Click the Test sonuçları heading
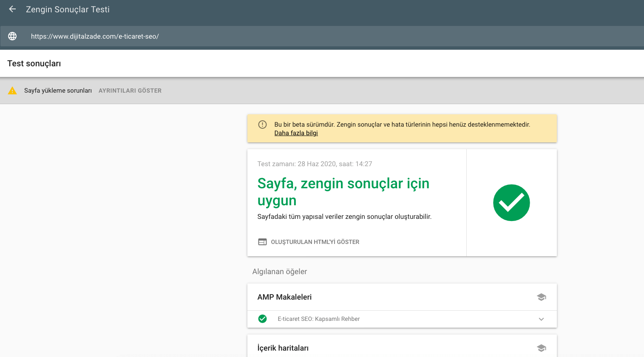This screenshot has width=644, height=357. (x=34, y=63)
